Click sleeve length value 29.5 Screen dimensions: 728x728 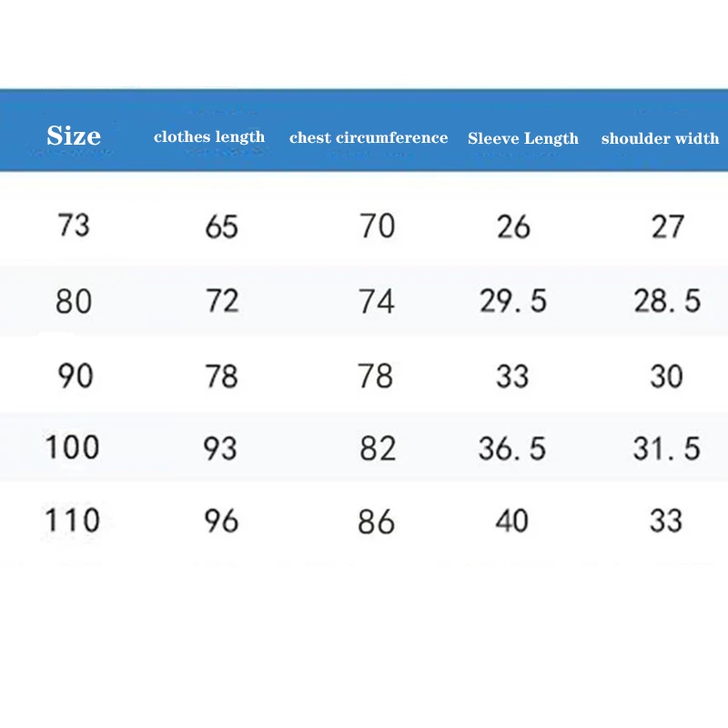pos(513,301)
